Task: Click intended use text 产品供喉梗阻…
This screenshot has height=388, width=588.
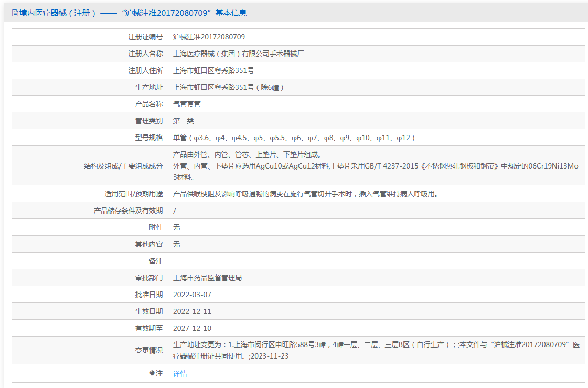Action: [306, 194]
